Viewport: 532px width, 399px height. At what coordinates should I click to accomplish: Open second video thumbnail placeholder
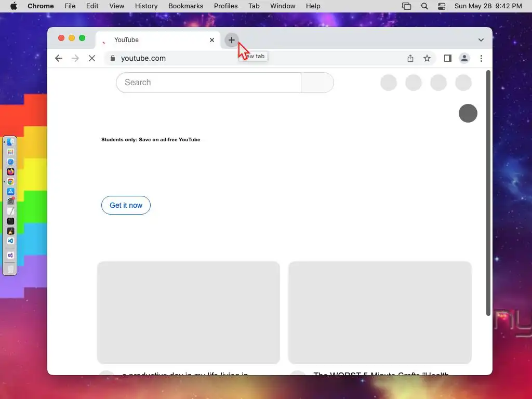click(380, 312)
